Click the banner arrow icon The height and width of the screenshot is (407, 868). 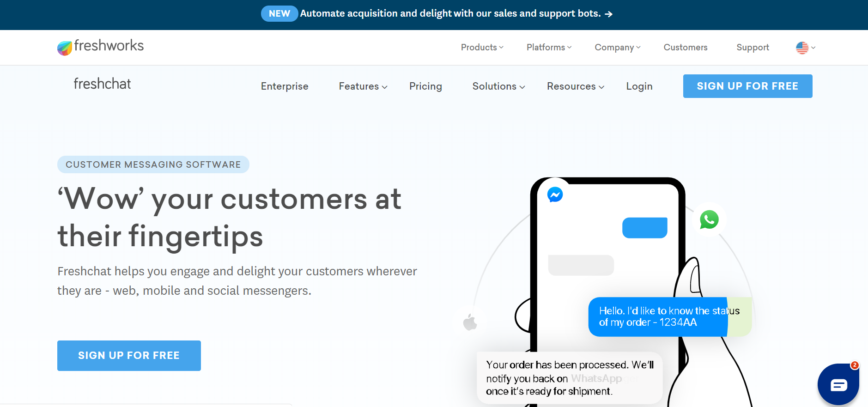[x=609, y=14]
